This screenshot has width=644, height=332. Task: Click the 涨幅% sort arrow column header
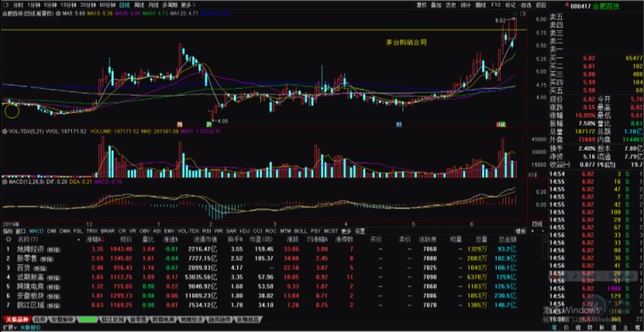click(95, 239)
